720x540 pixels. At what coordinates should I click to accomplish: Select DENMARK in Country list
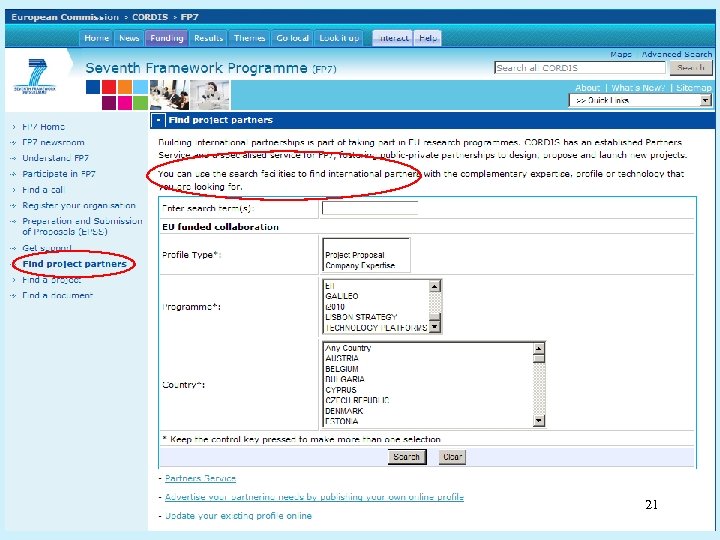click(x=344, y=411)
